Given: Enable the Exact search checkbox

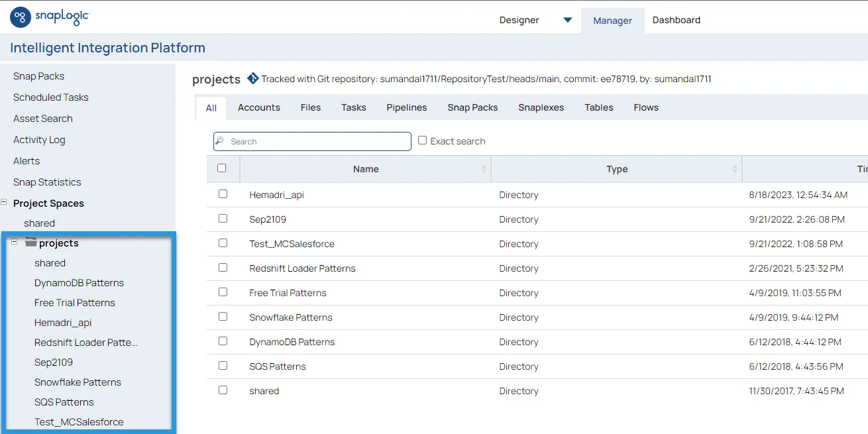Looking at the screenshot, I should click(422, 140).
